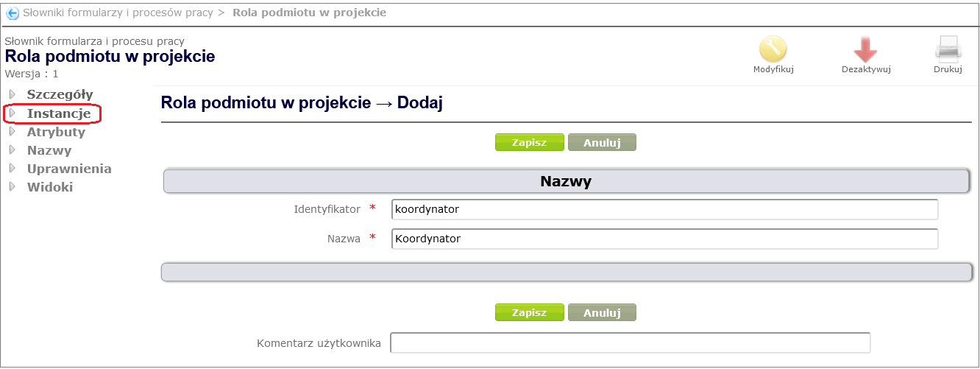Image resolution: width=980 pixels, height=369 pixels.
Task: Expand the Uprawnienia section arrow
Action: (13, 169)
